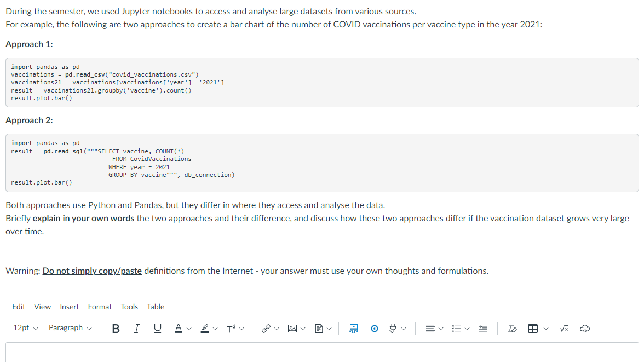Click the bulleted list icon

pos(456,328)
